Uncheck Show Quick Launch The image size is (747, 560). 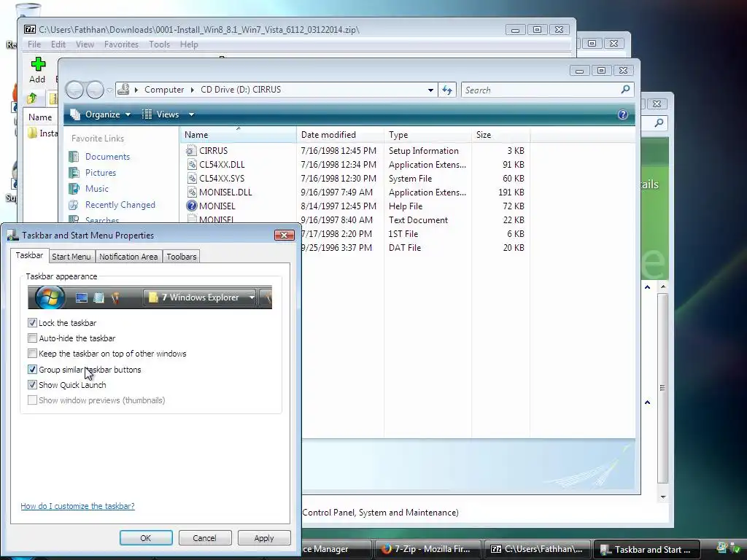coord(32,385)
